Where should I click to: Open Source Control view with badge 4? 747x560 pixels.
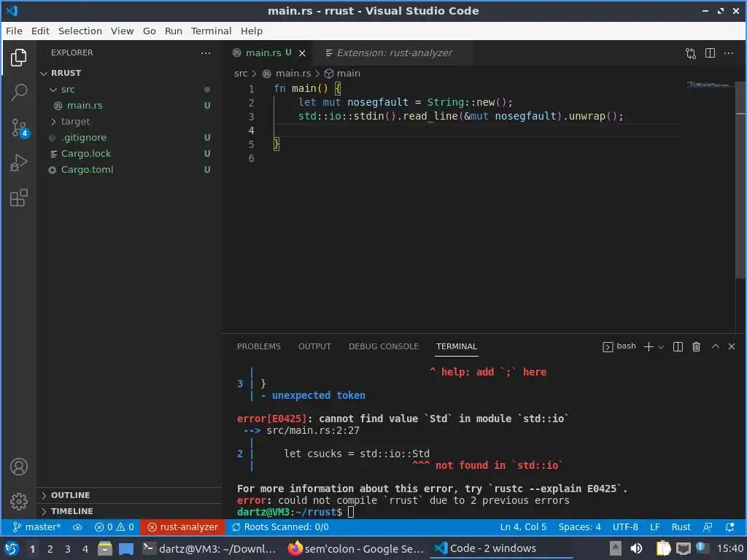click(x=20, y=128)
